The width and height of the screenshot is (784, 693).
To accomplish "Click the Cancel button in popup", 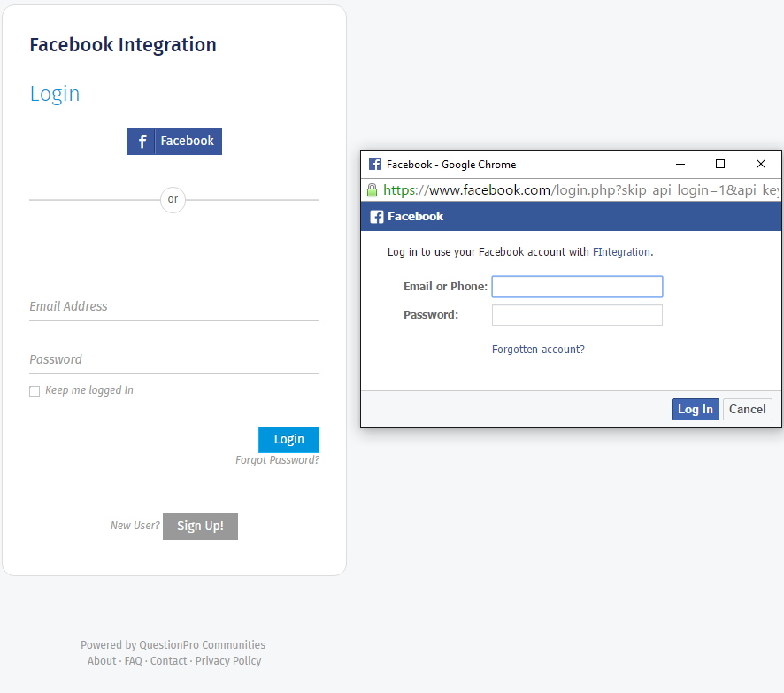I will [747, 410].
